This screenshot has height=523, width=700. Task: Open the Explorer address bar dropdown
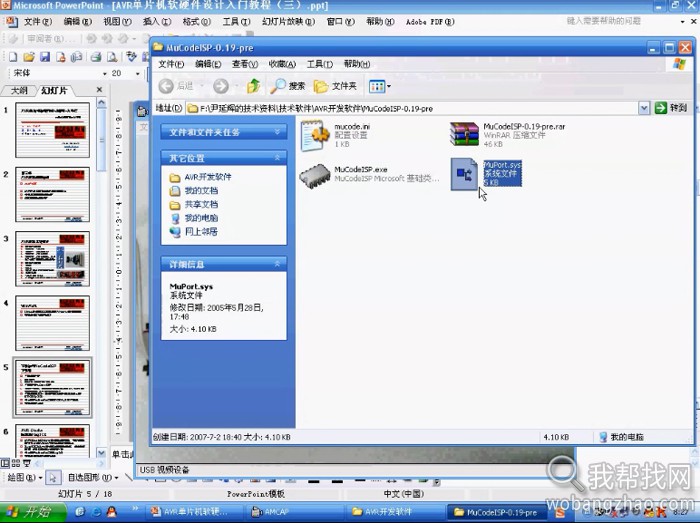[x=644, y=108]
